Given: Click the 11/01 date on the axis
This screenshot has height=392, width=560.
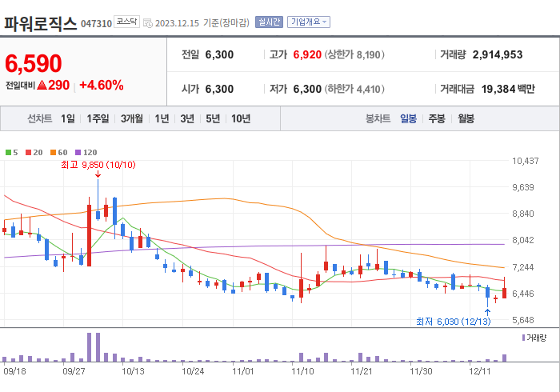Looking at the screenshot, I should 243,371.
